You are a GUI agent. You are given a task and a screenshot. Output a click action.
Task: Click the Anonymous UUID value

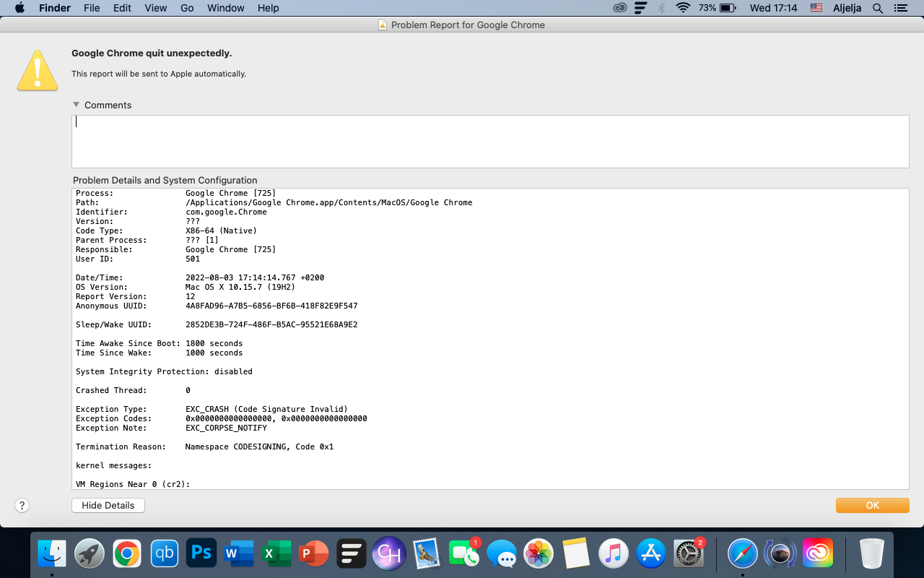tap(271, 306)
